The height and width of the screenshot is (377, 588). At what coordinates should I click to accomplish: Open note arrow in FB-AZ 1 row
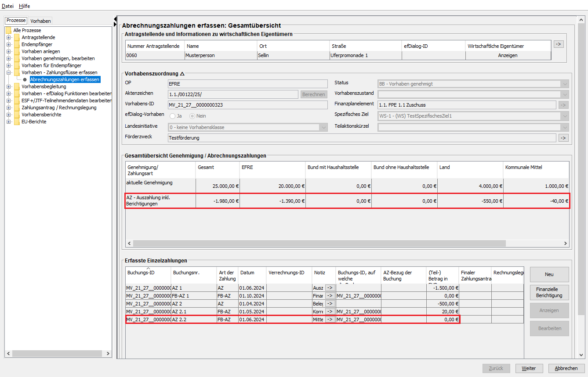point(330,296)
